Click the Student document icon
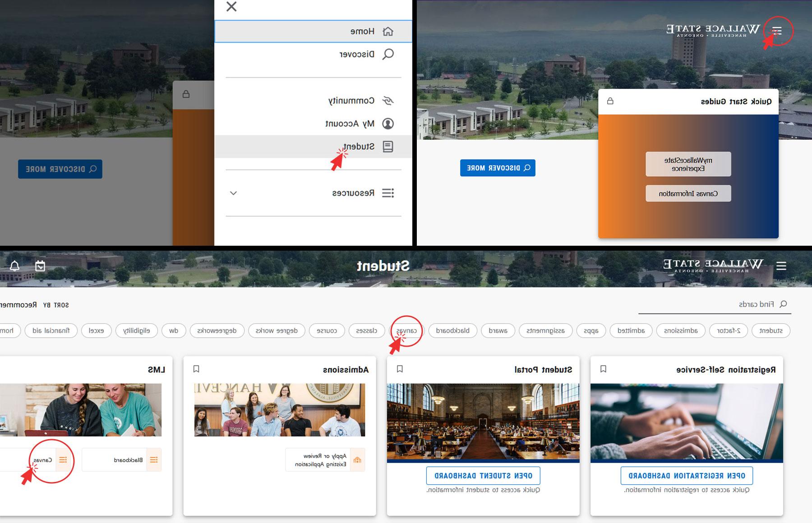The width and height of the screenshot is (812, 523). point(388,147)
